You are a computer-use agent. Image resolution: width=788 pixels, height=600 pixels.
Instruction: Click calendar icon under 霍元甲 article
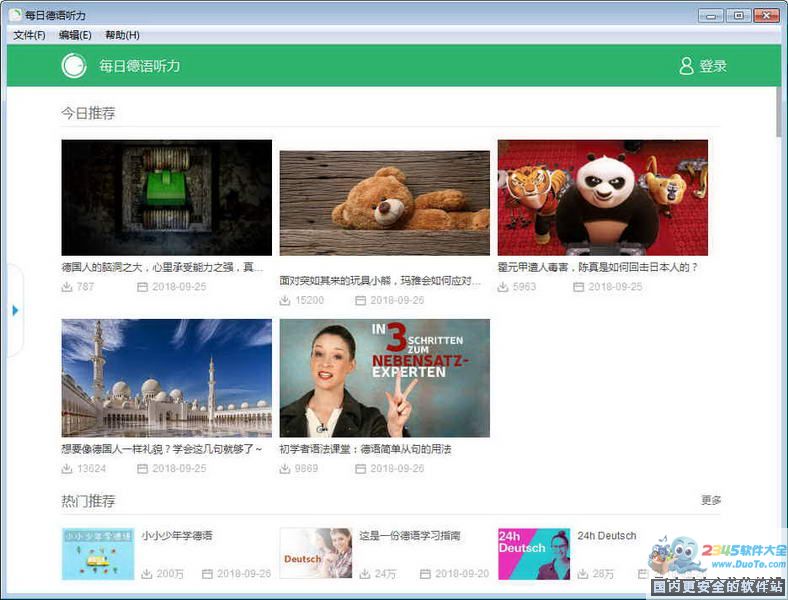click(x=579, y=287)
